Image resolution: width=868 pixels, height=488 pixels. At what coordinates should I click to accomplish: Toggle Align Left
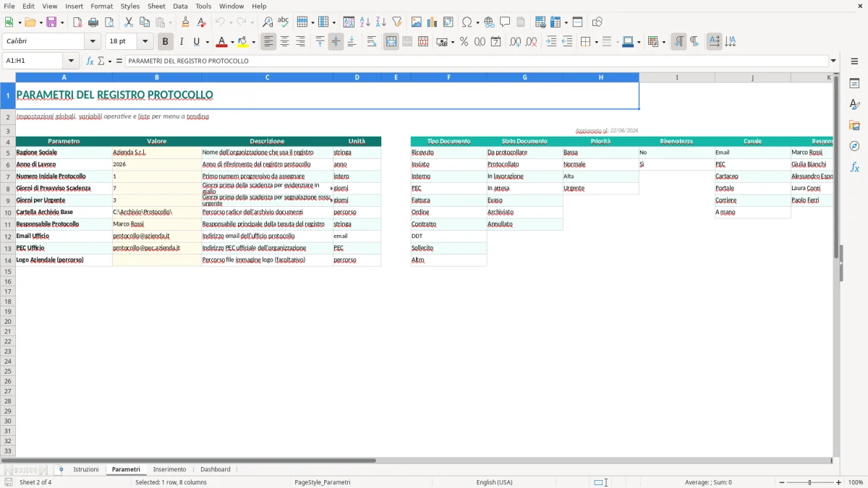tap(269, 42)
